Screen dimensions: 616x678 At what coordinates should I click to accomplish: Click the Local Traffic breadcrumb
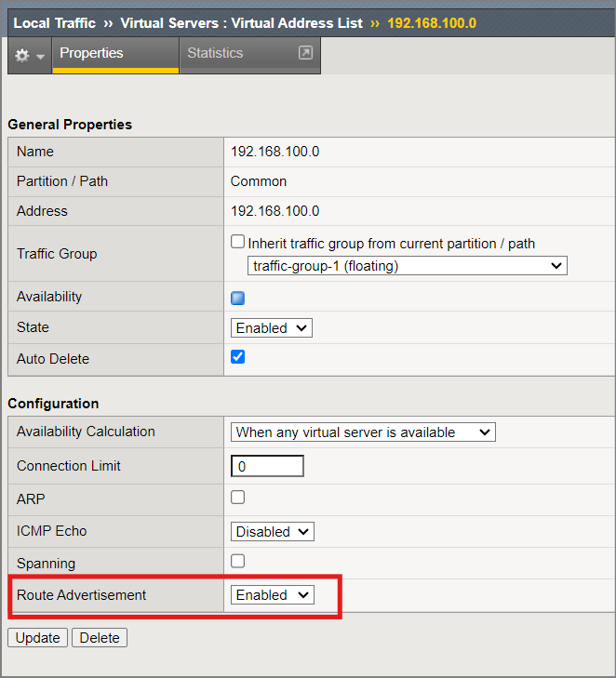tap(55, 23)
